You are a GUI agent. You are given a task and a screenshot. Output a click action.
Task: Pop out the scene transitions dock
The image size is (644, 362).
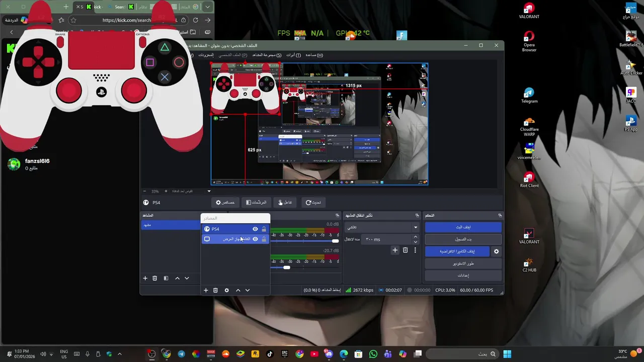(x=417, y=215)
